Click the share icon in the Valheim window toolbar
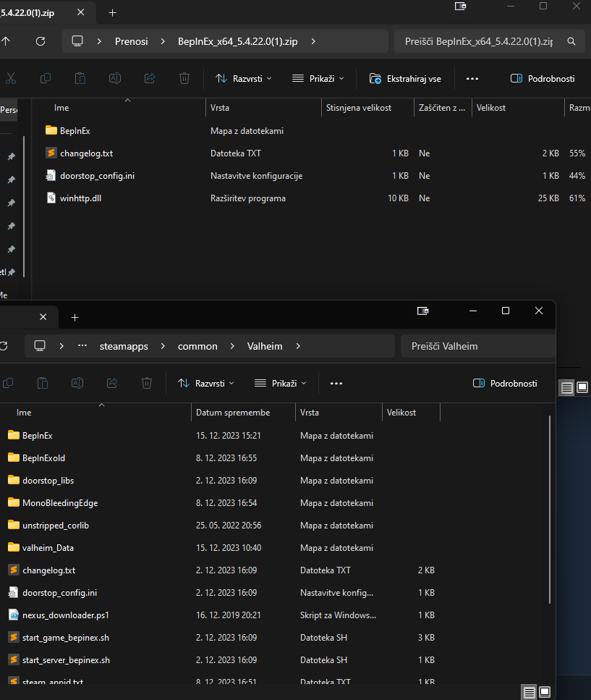 [112, 383]
